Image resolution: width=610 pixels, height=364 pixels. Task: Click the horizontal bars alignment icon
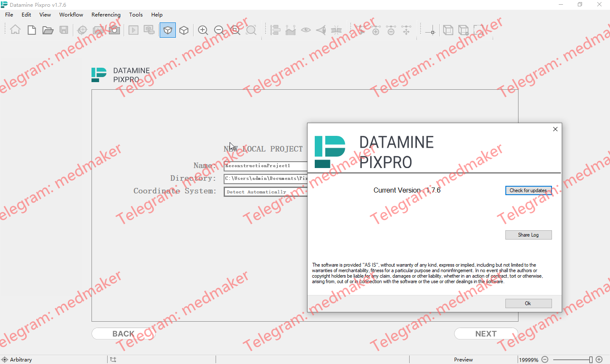pos(275,30)
